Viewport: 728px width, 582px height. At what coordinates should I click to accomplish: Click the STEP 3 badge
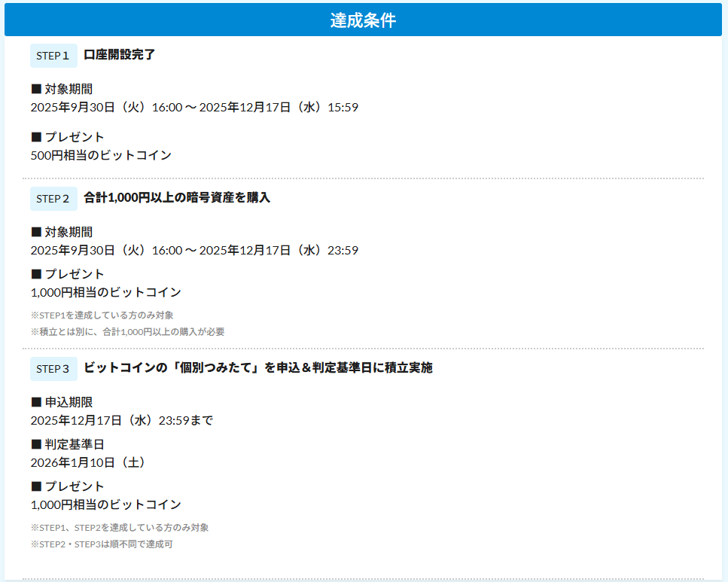(53, 369)
